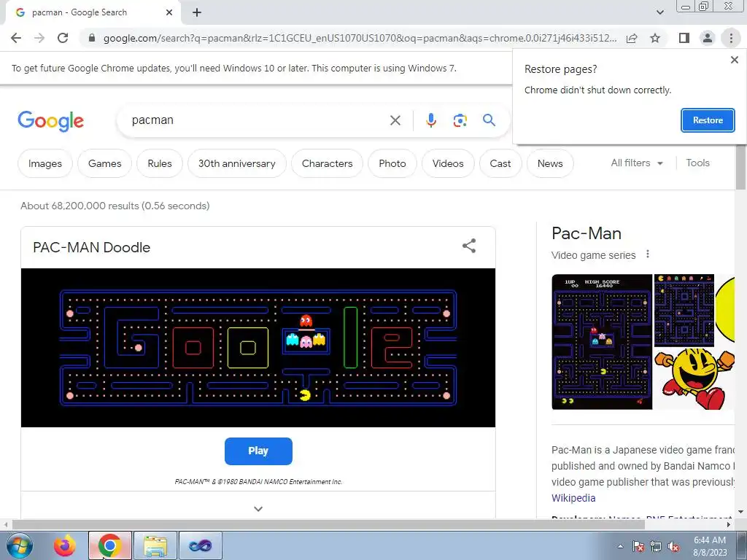Viewport: 747px width, 560px height.
Task: Click the Action Center flag tray icon
Action: (638, 546)
